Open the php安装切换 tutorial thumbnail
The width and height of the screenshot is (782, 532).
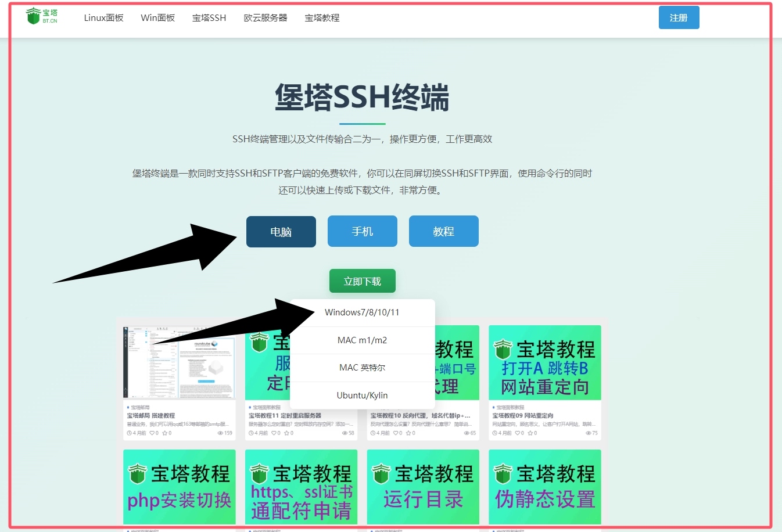tap(179, 487)
